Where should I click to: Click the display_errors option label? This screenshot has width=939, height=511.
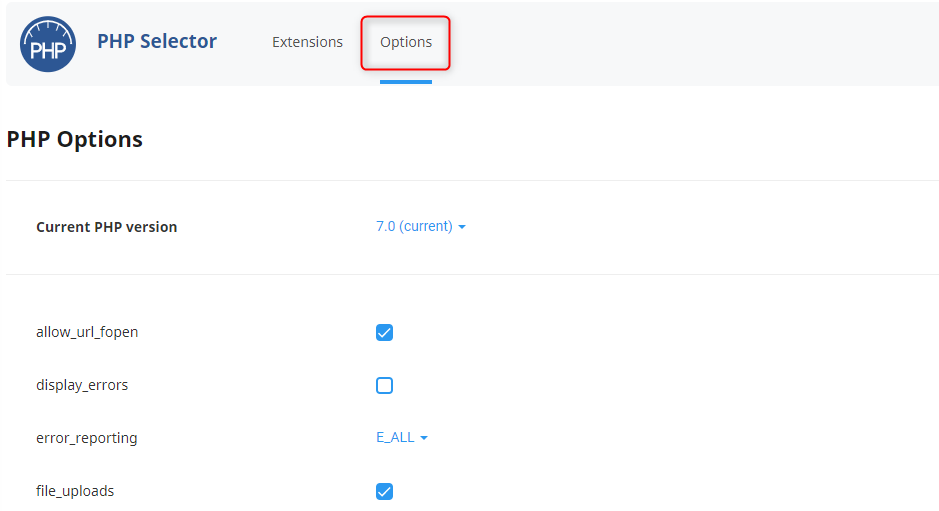pos(82,385)
